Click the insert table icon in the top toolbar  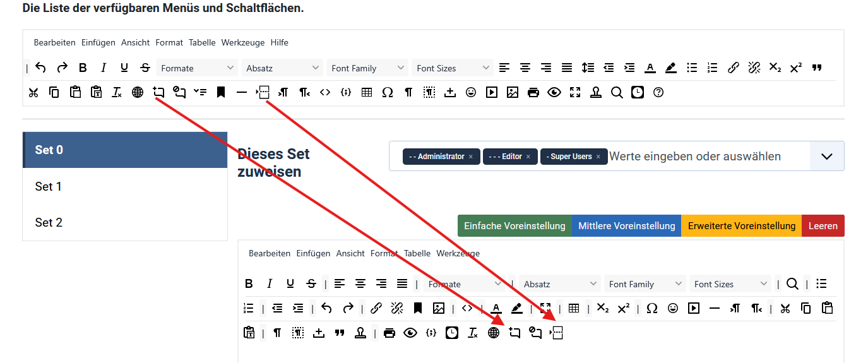coord(367,92)
